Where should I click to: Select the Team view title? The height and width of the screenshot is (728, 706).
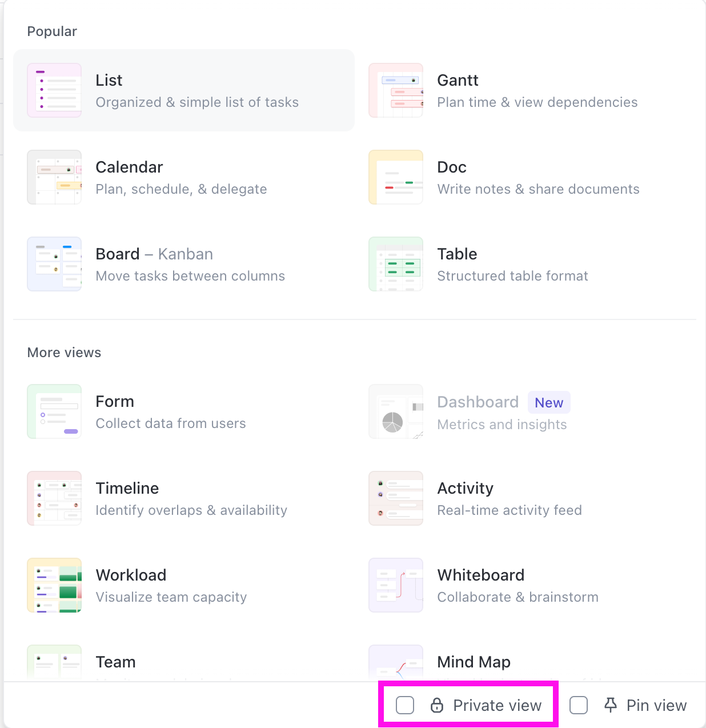tap(115, 662)
